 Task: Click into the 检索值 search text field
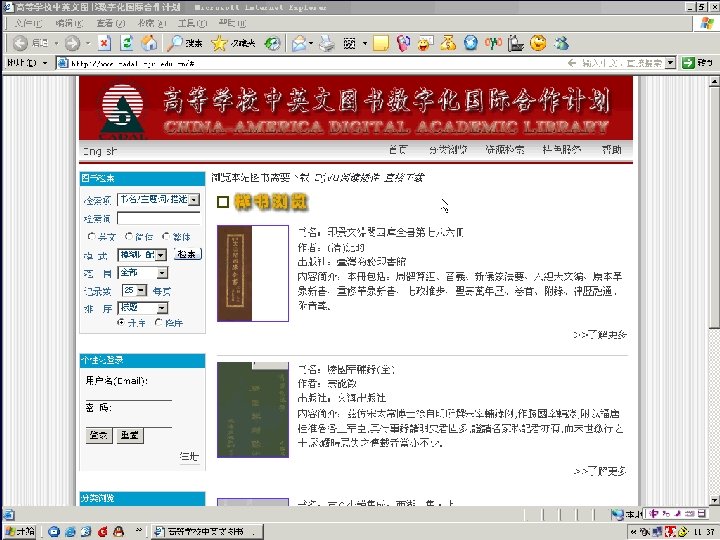(x=159, y=219)
